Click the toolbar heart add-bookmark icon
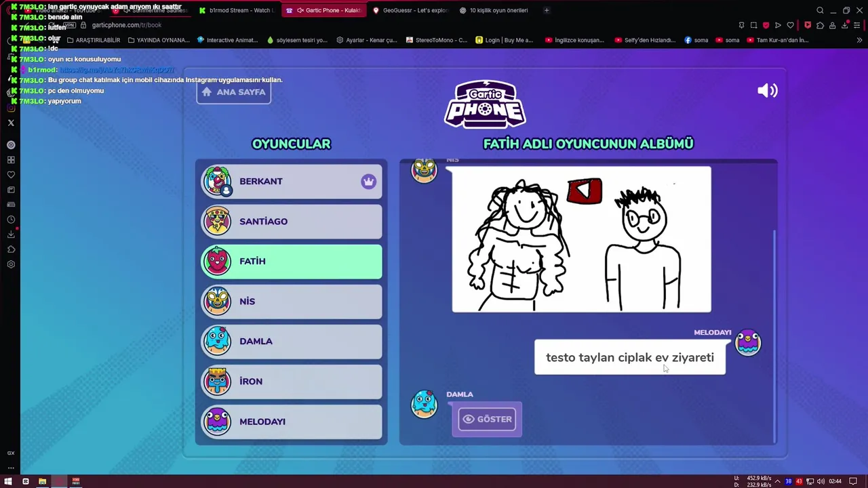 (790, 25)
